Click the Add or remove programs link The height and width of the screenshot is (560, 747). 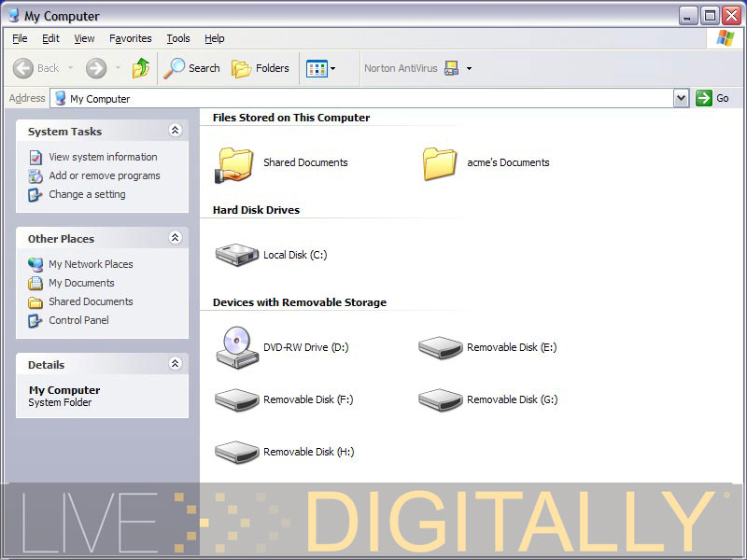pyautogui.click(x=104, y=175)
